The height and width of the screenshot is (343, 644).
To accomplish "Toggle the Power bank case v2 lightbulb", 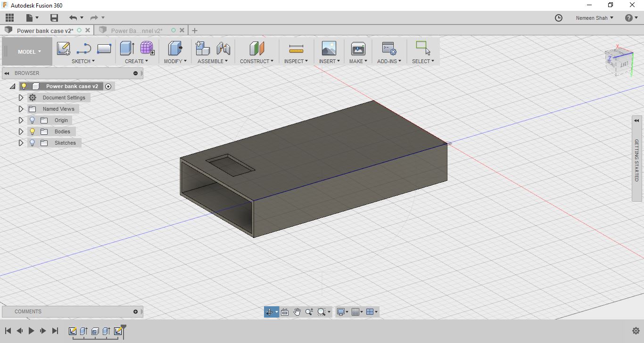I will click(24, 86).
